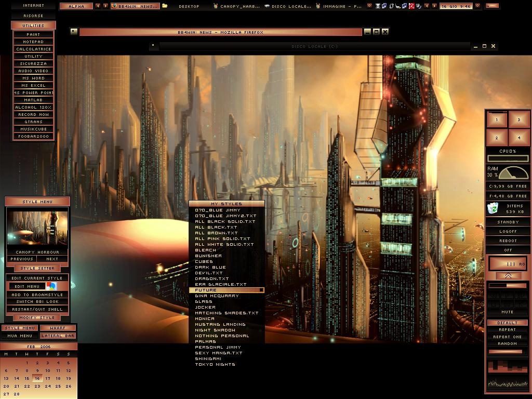Click the Firefox icon of the BB4WIN: News task
This screenshot has width=532, height=399.
114,6
